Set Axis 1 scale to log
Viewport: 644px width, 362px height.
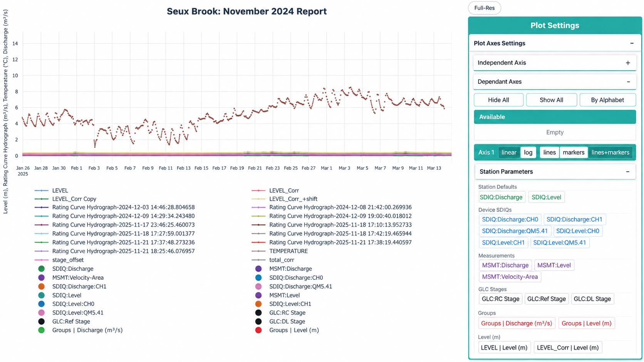[x=528, y=152]
